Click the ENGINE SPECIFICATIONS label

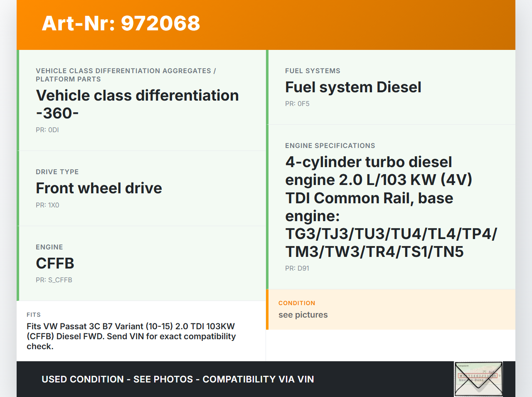pyautogui.click(x=330, y=145)
